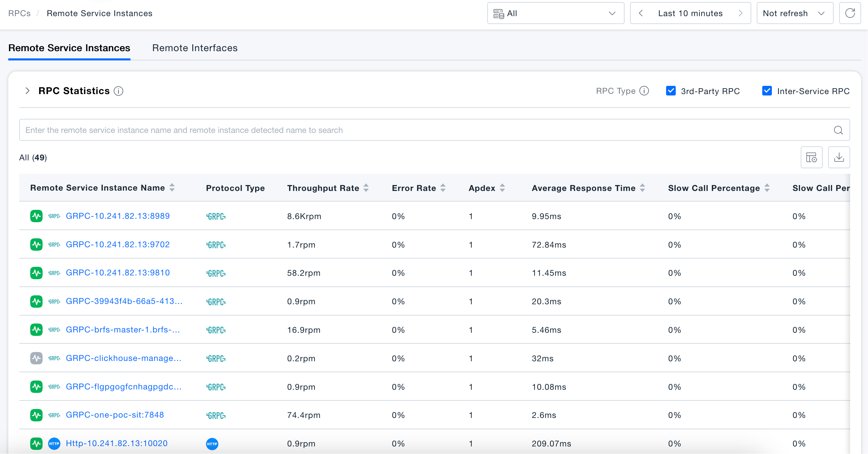Uncheck the 3rd-Party RPC checkbox
Screen dimensions: 868x454
click(x=671, y=91)
